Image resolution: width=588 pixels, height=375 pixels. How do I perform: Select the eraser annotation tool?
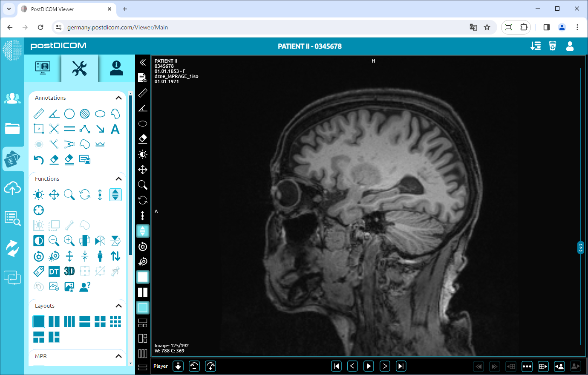click(x=54, y=159)
